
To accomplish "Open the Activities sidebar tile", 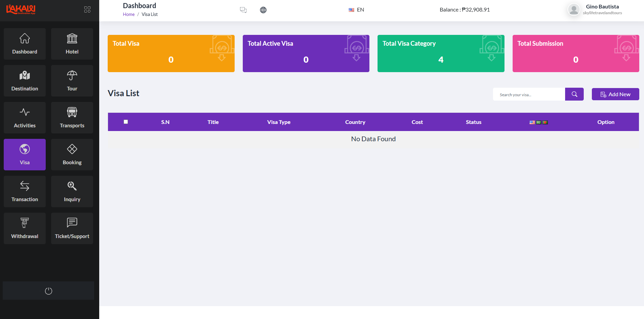I will [25, 118].
